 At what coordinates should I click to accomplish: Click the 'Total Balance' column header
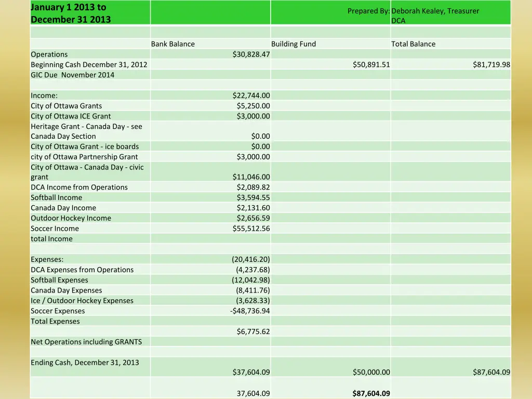coord(413,44)
